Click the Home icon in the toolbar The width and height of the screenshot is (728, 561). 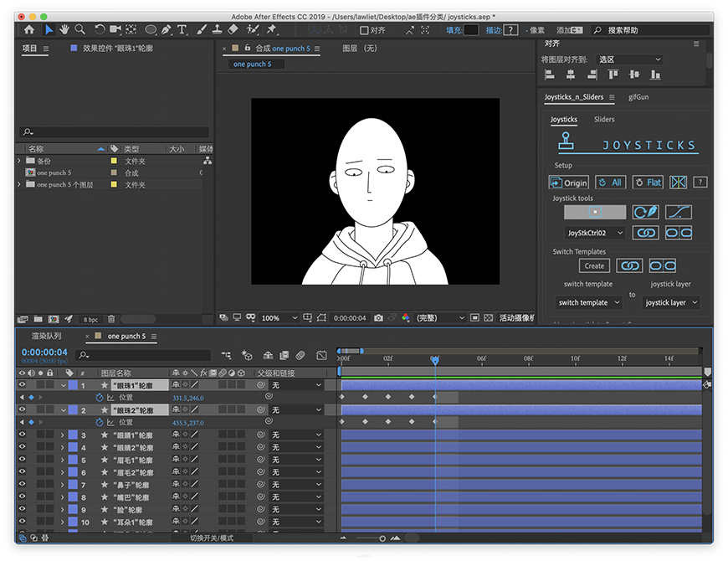click(28, 30)
